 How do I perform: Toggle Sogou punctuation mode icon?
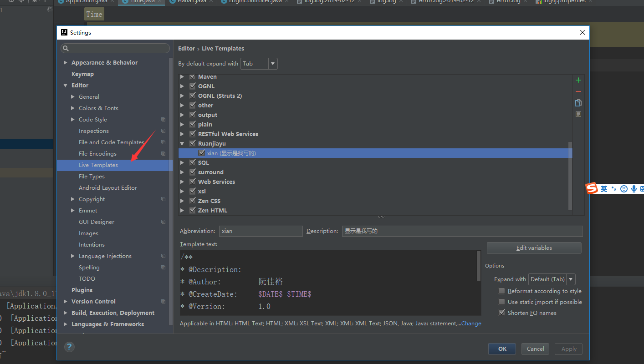pyautogui.click(x=614, y=189)
